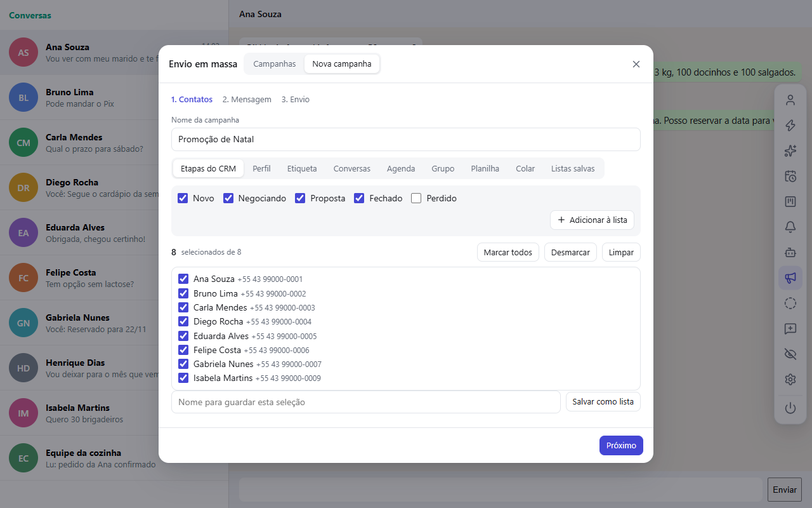Open the calendar clock scheduling icon

click(x=790, y=176)
